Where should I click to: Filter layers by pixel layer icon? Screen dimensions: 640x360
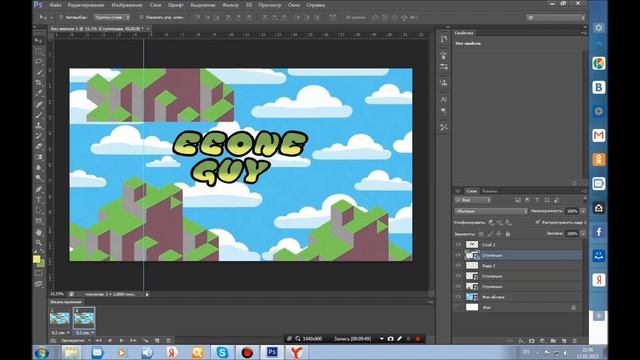click(518, 200)
